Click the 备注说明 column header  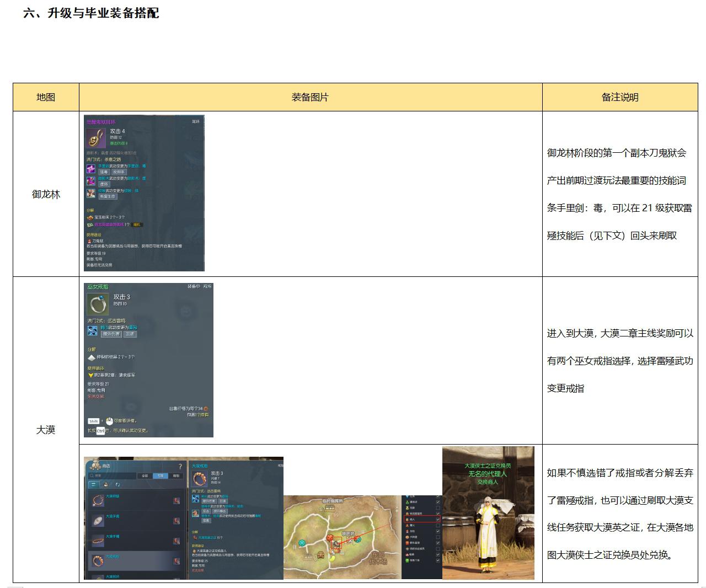(620, 97)
